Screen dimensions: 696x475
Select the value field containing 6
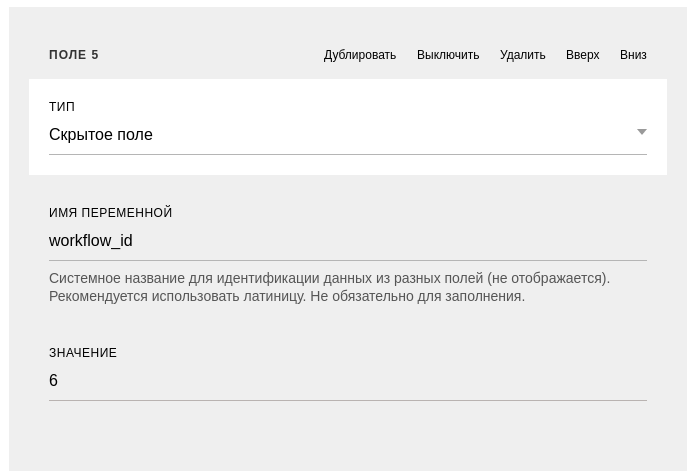click(x=348, y=380)
